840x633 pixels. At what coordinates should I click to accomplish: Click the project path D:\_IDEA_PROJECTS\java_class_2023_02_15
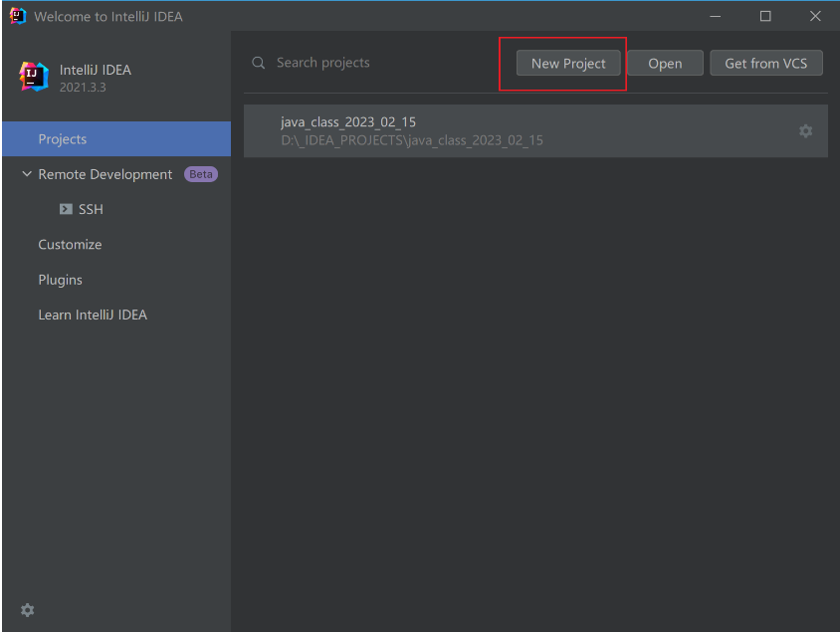[x=411, y=140]
